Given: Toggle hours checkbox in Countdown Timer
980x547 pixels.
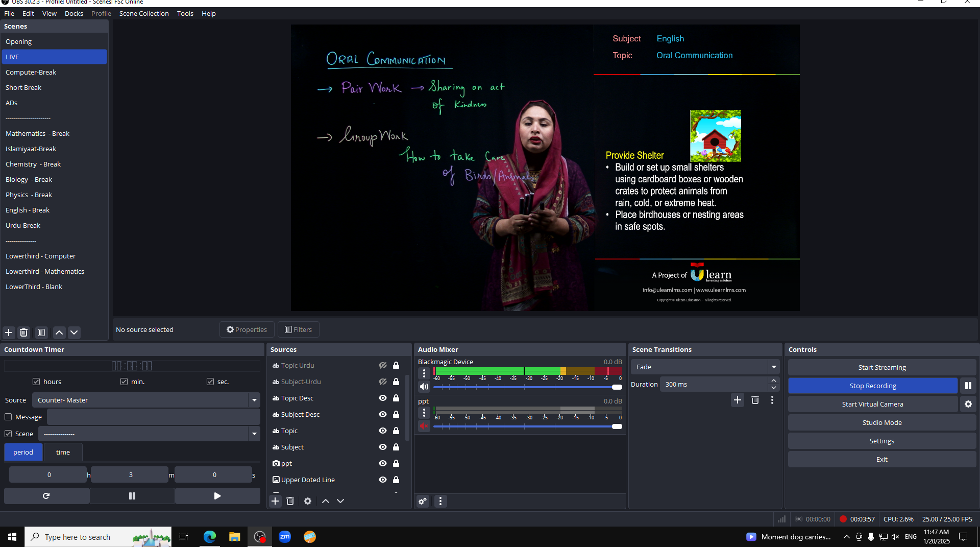Looking at the screenshot, I should (36, 382).
